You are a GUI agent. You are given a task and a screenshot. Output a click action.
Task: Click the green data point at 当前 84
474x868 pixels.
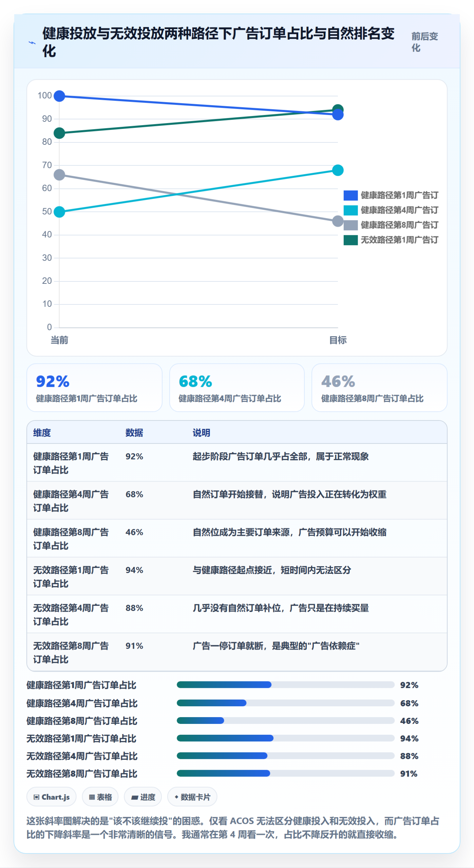coord(59,133)
